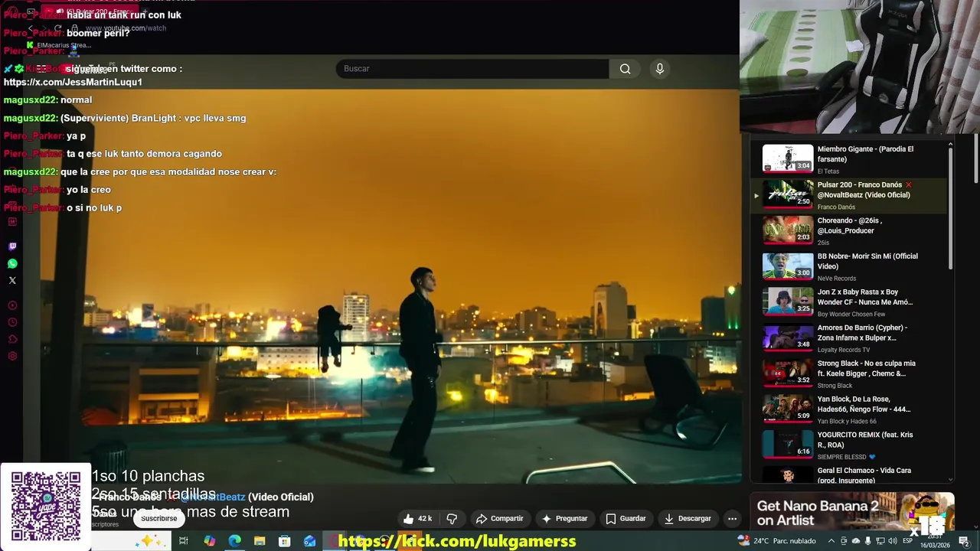Image resolution: width=980 pixels, height=551 pixels.
Task: Like the video with 42 k thumbs-up
Action: point(418,519)
